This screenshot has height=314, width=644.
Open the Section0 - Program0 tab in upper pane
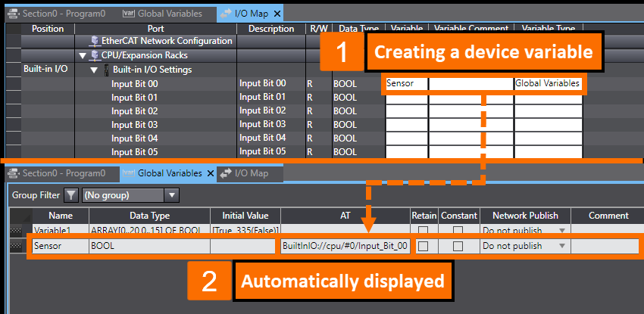(x=57, y=14)
